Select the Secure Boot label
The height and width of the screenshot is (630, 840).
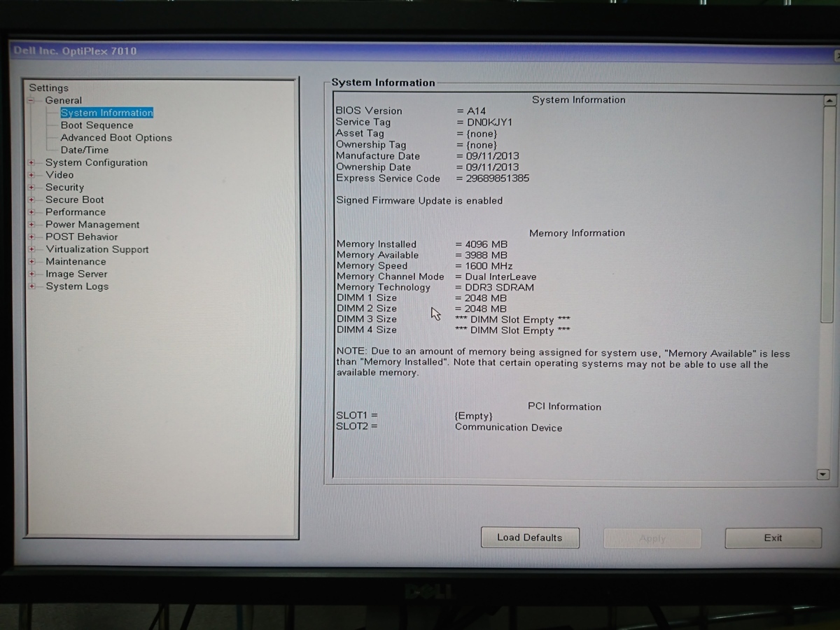click(75, 199)
